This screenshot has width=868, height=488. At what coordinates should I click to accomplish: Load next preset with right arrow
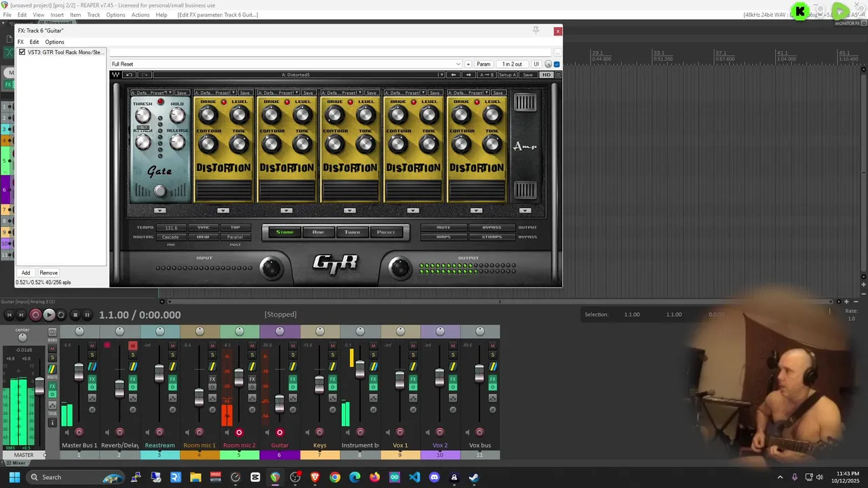click(469, 75)
